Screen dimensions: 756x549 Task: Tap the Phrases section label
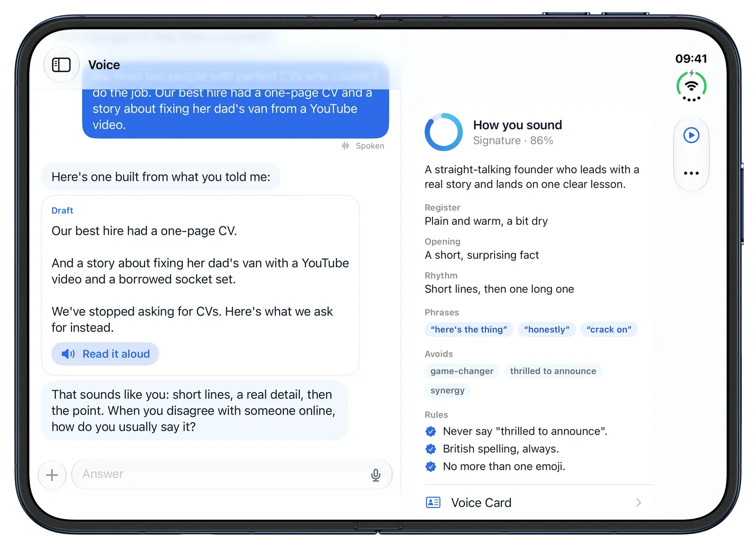[x=442, y=312]
